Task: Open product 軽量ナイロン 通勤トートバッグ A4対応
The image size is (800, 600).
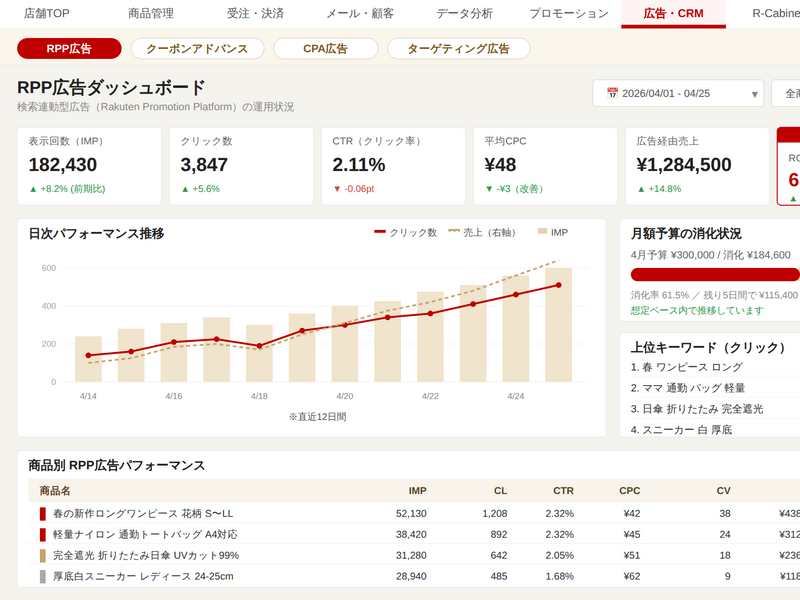Action: (x=145, y=535)
